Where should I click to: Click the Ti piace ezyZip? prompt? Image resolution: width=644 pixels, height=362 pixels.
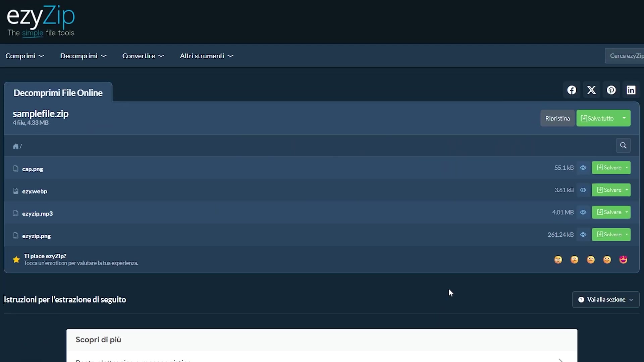coord(45,256)
